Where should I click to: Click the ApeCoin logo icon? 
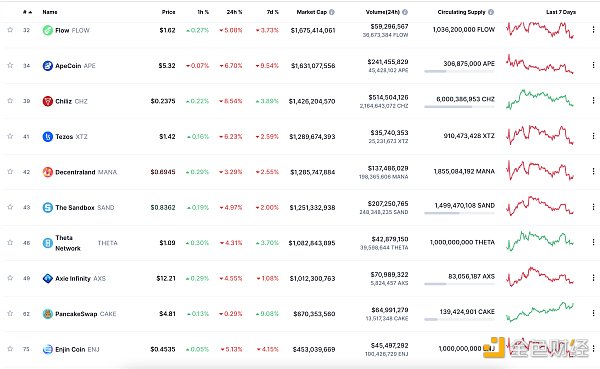tap(47, 66)
